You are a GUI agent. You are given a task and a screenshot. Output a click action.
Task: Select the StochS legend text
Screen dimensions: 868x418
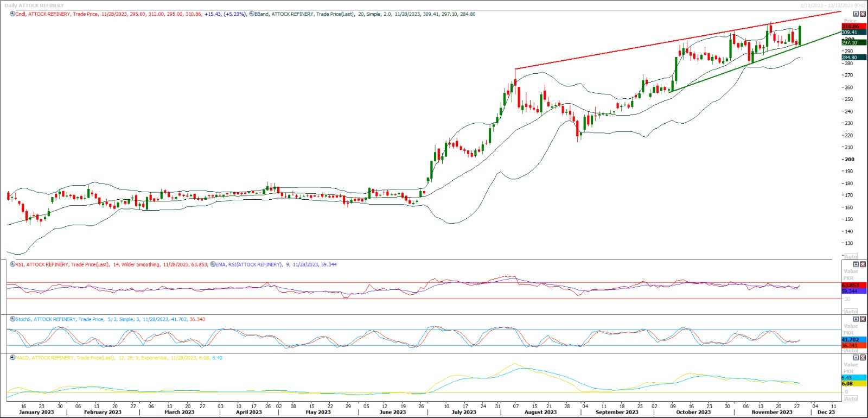tap(111, 319)
